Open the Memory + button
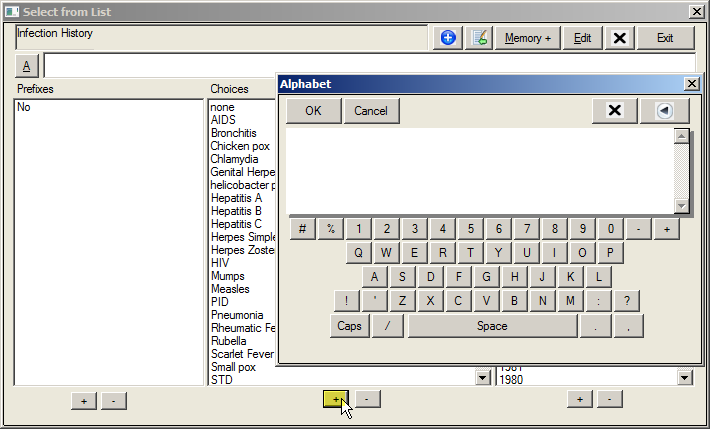 click(x=527, y=38)
